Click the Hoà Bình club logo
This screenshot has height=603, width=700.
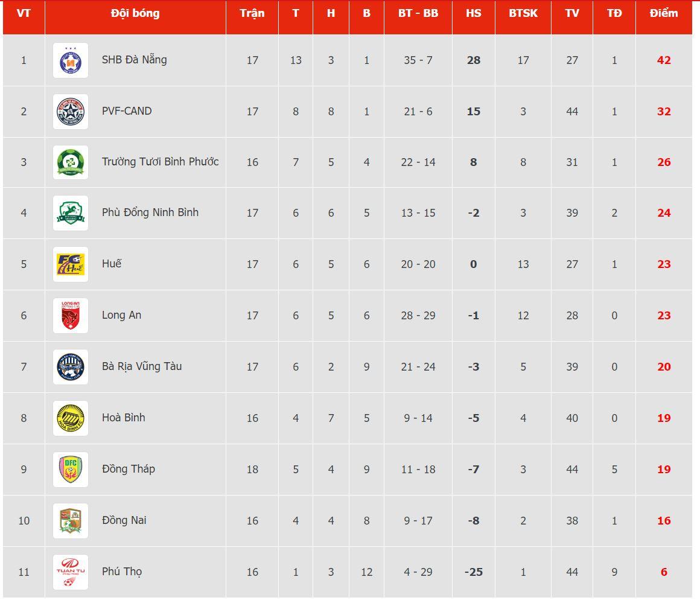click(x=71, y=418)
